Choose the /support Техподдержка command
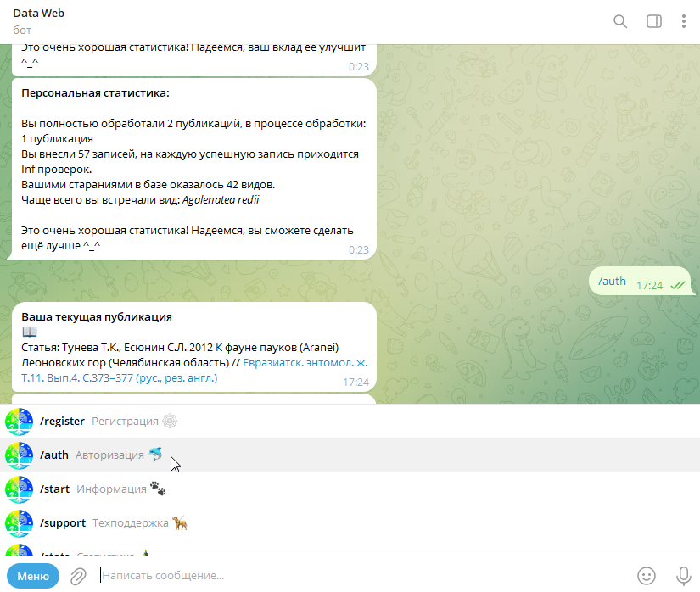Screen dimensions: 700x592 350,522
